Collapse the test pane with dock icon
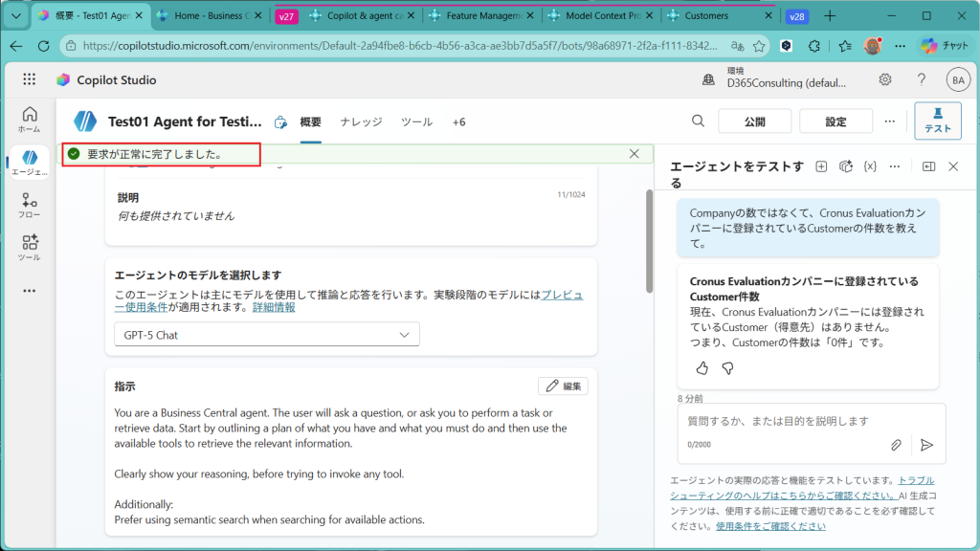The width and height of the screenshot is (980, 551). (x=928, y=166)
